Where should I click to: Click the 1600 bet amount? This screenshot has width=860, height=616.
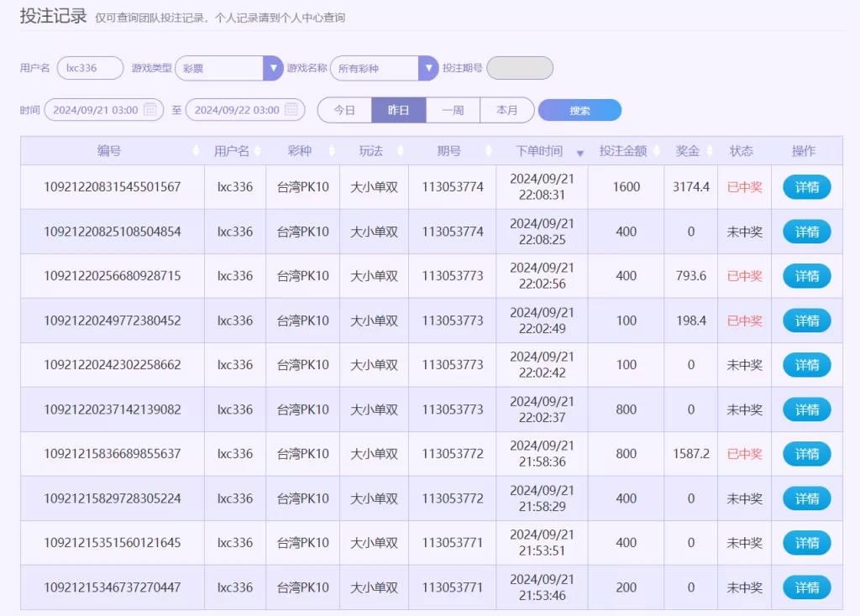point(627,187)
